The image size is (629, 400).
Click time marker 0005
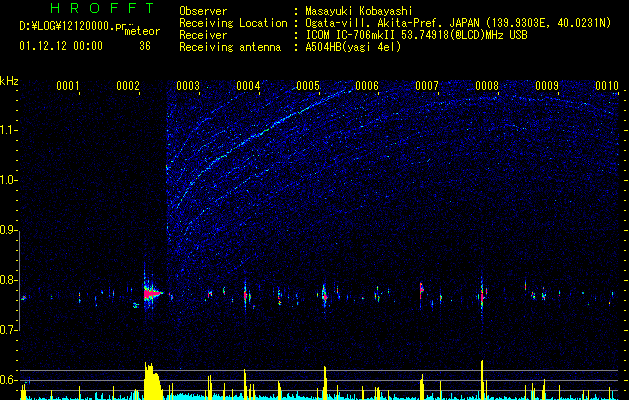(308, 85)
